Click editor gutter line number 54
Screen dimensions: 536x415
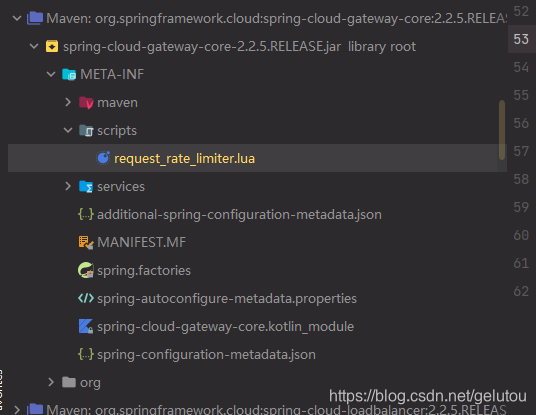pos(521,67)
